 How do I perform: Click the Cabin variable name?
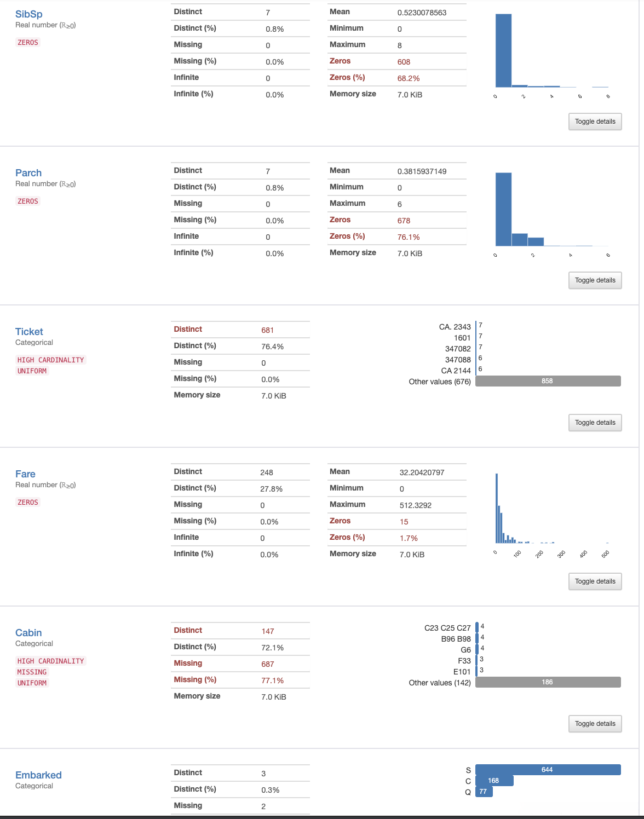28,632
